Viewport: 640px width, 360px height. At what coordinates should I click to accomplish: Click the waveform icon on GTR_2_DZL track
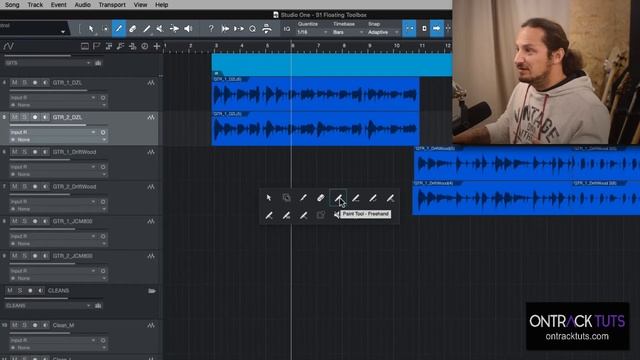[x=151, y=118]
